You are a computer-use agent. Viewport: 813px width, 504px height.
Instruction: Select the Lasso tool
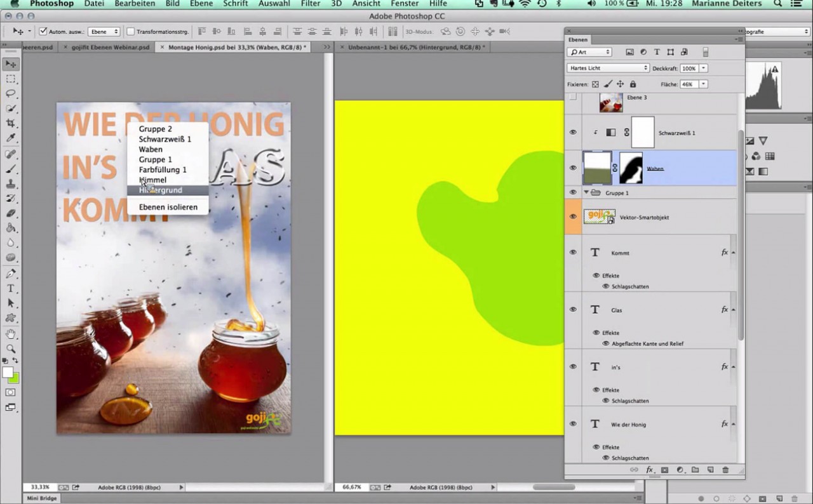[11, 93]
